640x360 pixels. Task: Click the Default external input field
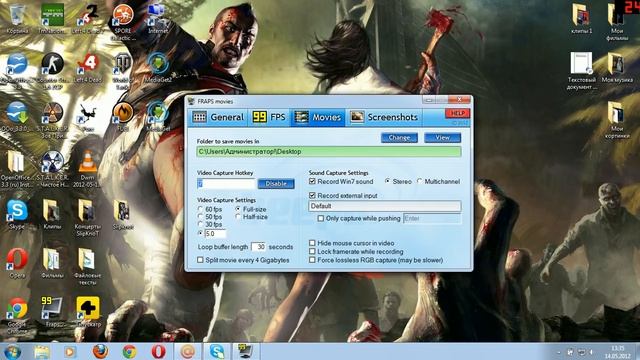[385, 206]
